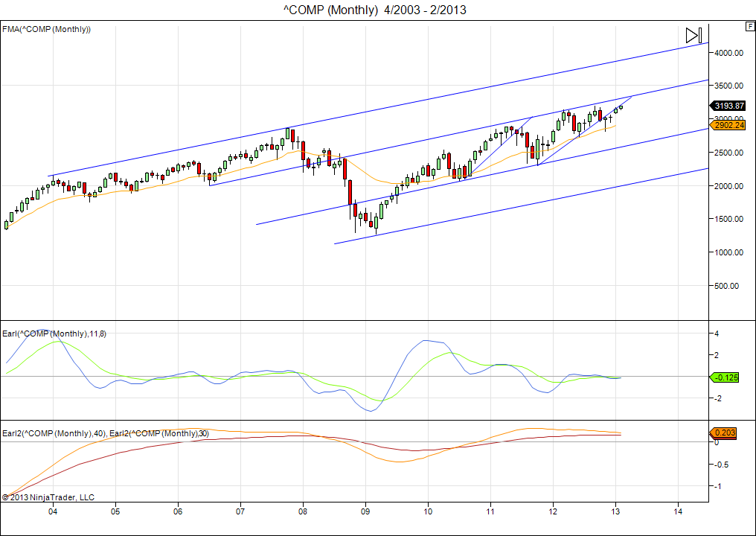Screen dimensions: 756x536
Task: Click the 14 year label on time axis
Action: pos(678,512)
